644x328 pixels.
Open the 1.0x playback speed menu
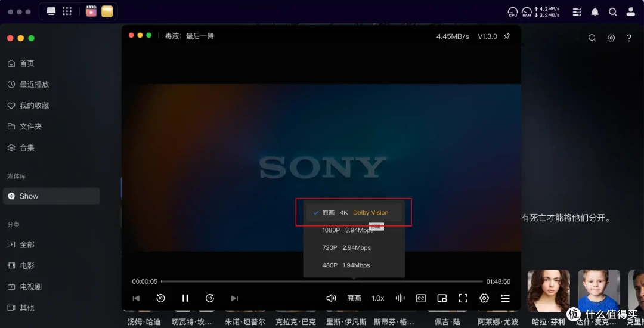tap(378, 298)
